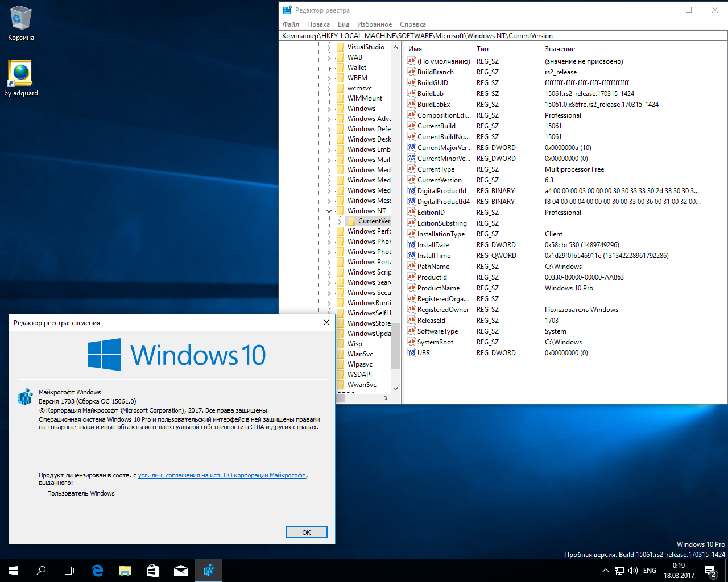Open the Справка menu
Screen dimensions: 728x582
click(413, 24)
